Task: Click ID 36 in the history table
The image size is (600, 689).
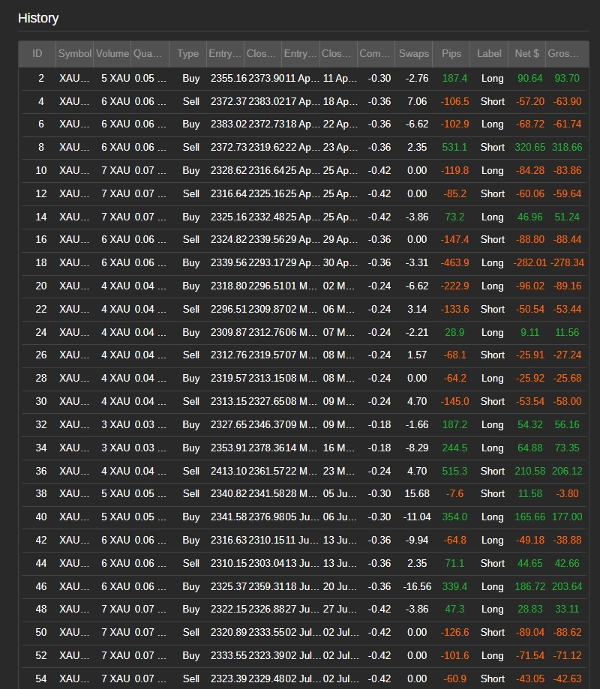Action: tap(41, 471)
